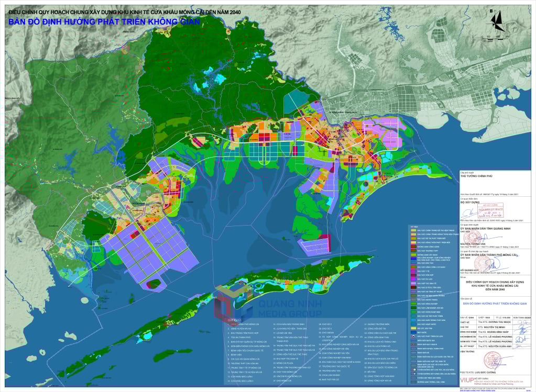
Task: Click the blue drawing name in title block
Action: click(x=495, y=304)
